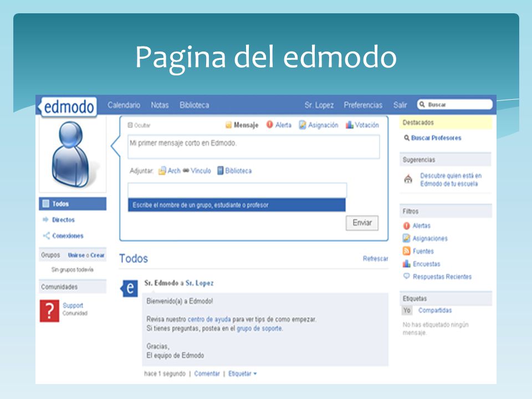Viewport: 532px width, 399px height.
Task: Click the edmodo logo
Action: (69, 106)
